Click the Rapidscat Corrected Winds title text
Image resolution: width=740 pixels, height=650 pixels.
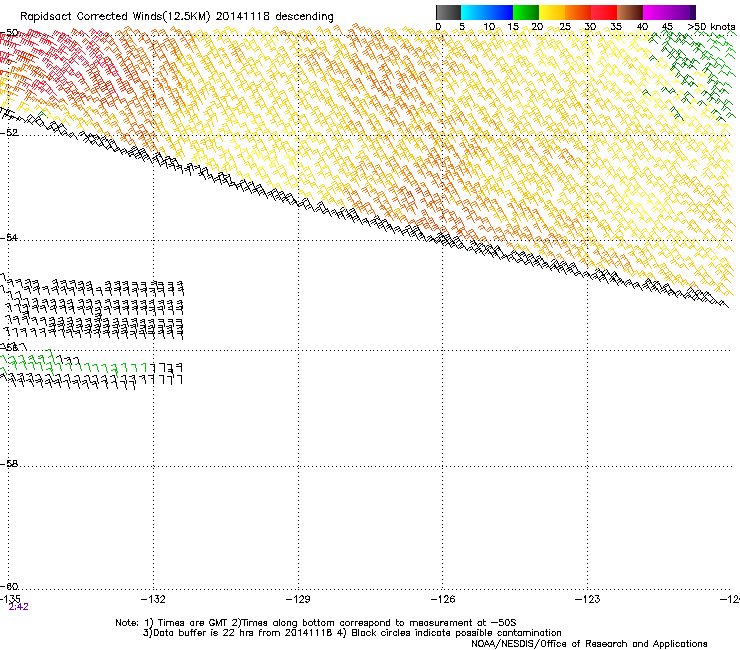point(177,17)
